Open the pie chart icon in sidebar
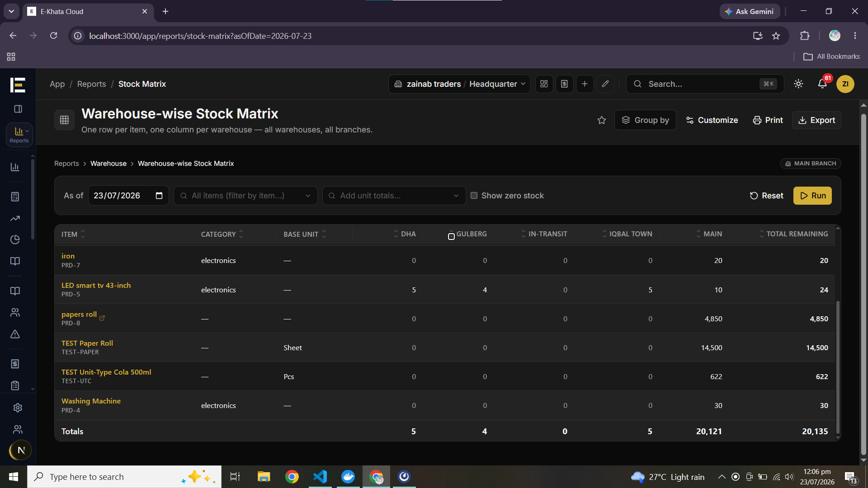Screen dimensions: 868x488 15,239
